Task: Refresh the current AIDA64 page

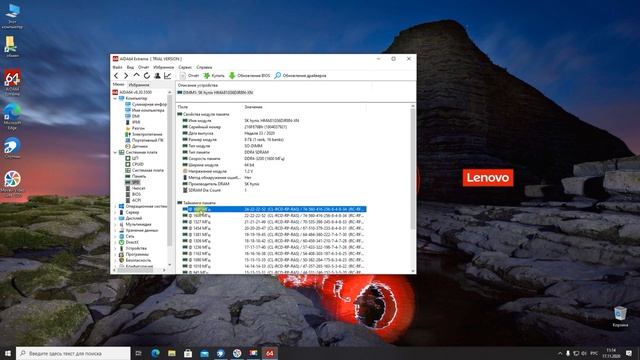Action: pyautogui.click(x=147, y=76)
